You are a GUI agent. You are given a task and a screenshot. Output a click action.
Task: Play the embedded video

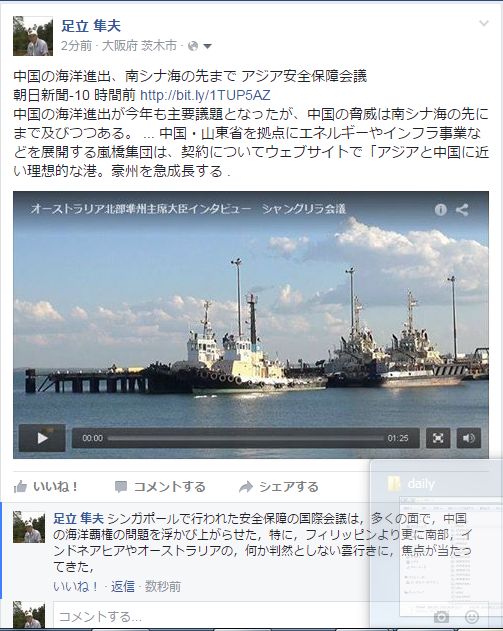pyautogui.click(x=42, y=438)
